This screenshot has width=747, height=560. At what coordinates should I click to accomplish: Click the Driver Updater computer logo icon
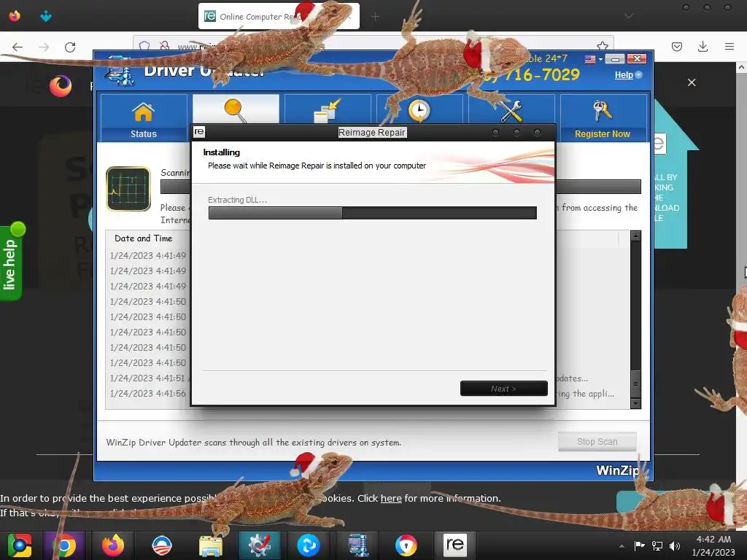(x=119, y=72)
